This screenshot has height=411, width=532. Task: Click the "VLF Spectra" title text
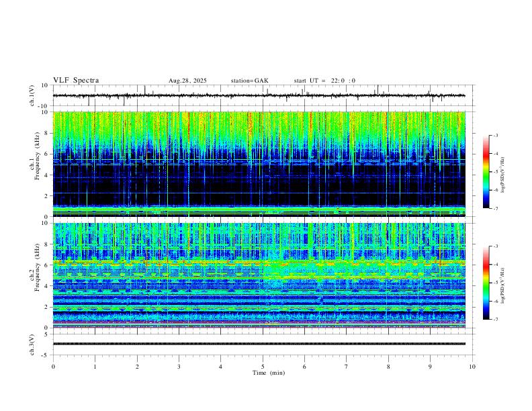[76, 81]
